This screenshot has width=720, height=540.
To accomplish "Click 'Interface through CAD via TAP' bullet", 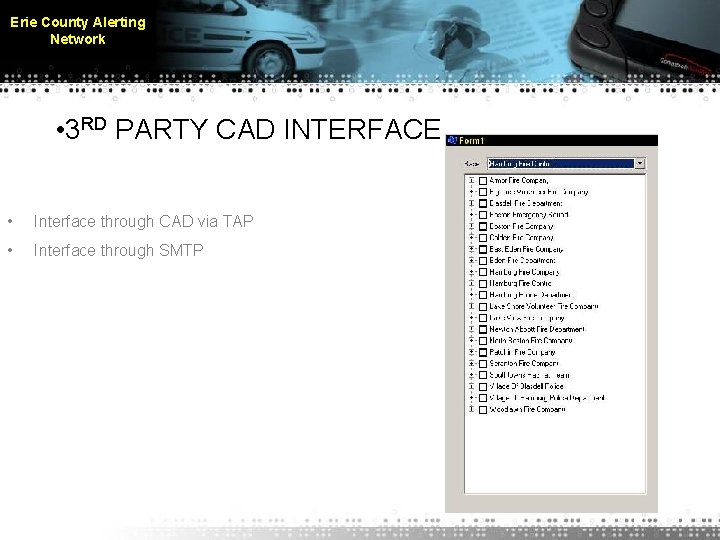I will coord(143,221).
